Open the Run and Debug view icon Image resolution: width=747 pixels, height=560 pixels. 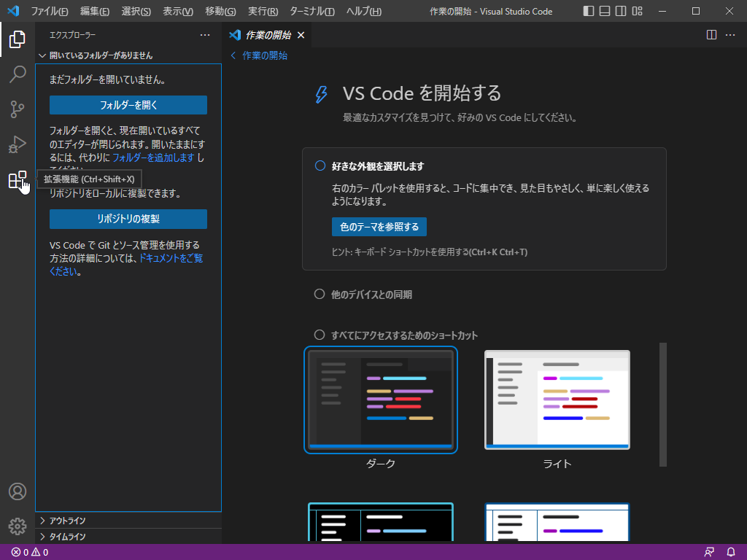click(x=18, y=144)
